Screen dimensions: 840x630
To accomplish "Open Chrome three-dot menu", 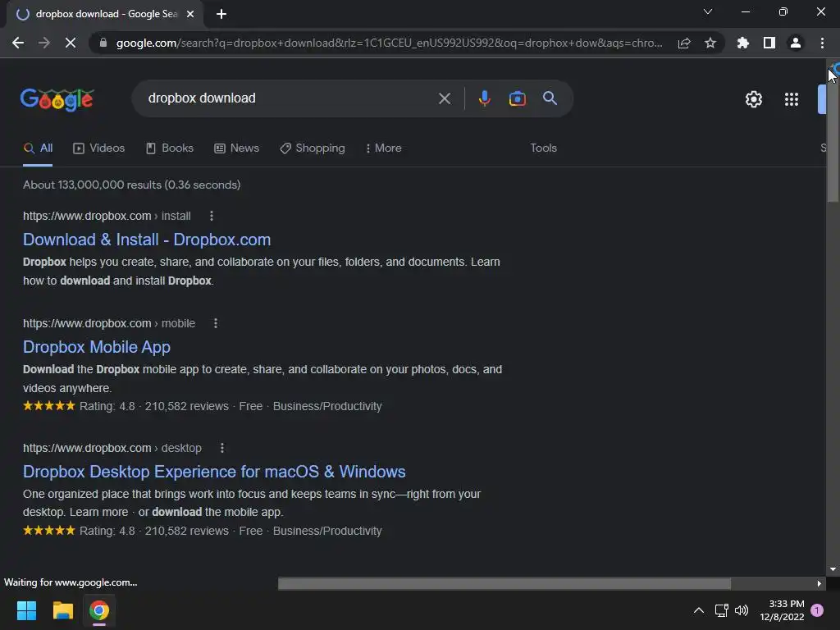I will 822,43.
